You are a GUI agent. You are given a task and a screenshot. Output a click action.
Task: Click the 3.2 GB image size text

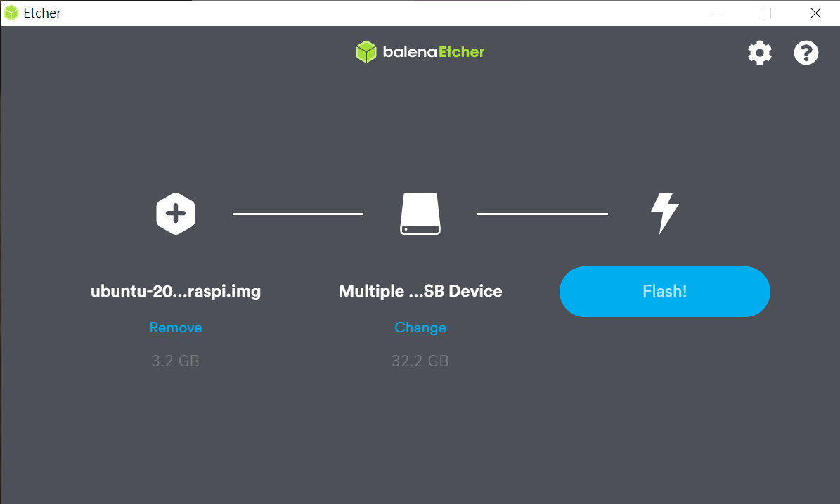175,361
